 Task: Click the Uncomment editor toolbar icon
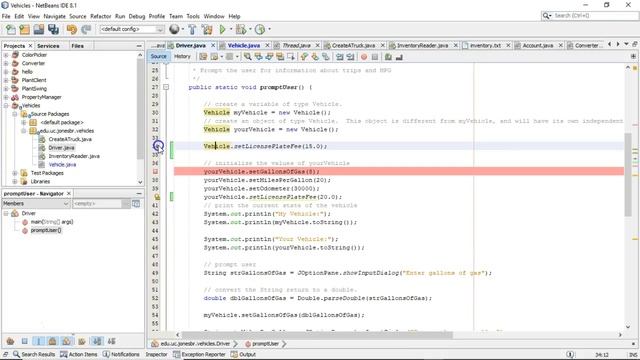pyautogui.click(x=399, y=57)
